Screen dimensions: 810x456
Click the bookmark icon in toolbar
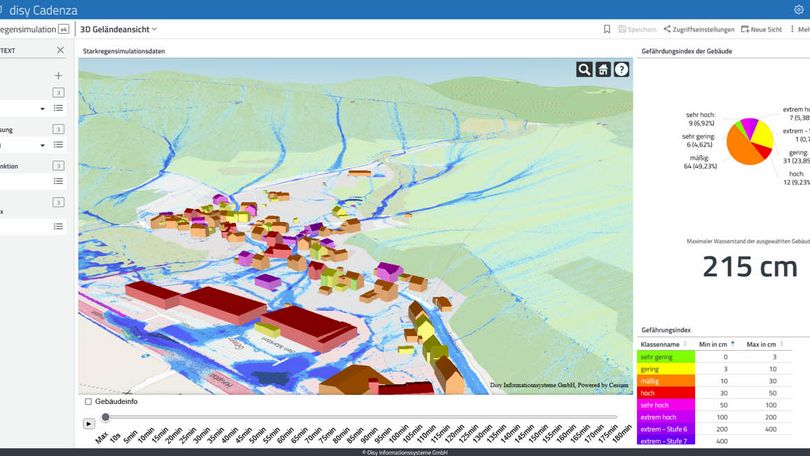(x=607, y=30)
